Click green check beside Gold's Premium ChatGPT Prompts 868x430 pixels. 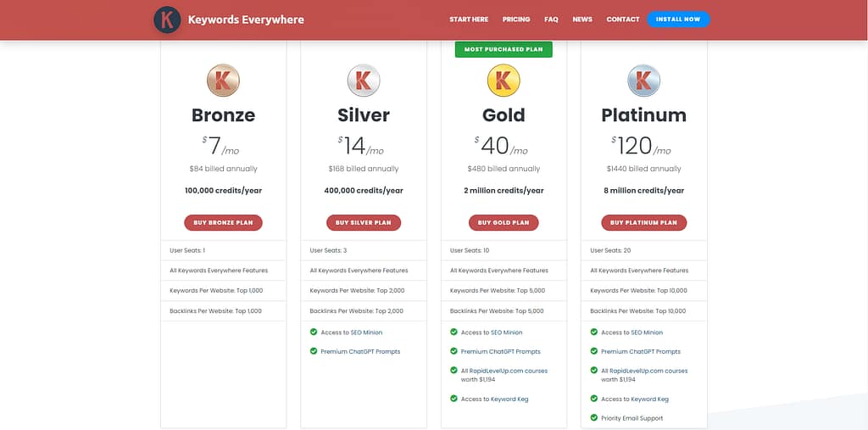coord(454,351)
